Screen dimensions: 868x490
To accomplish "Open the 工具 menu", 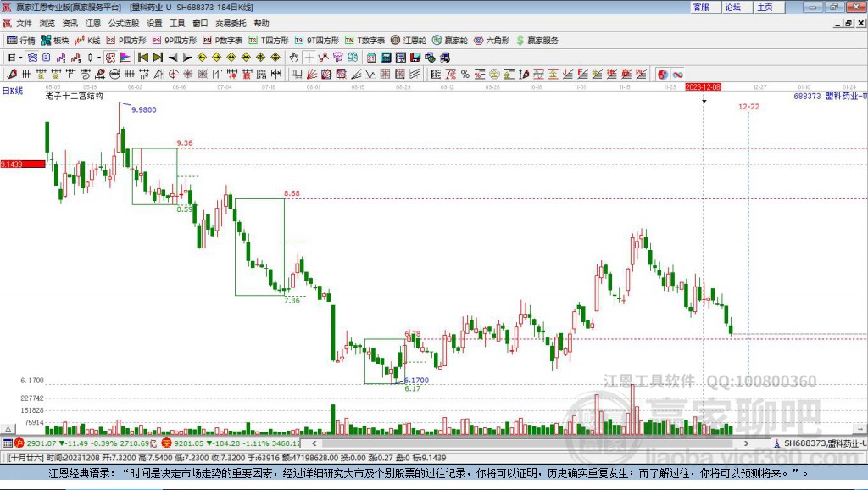I will tap(177, 23).
